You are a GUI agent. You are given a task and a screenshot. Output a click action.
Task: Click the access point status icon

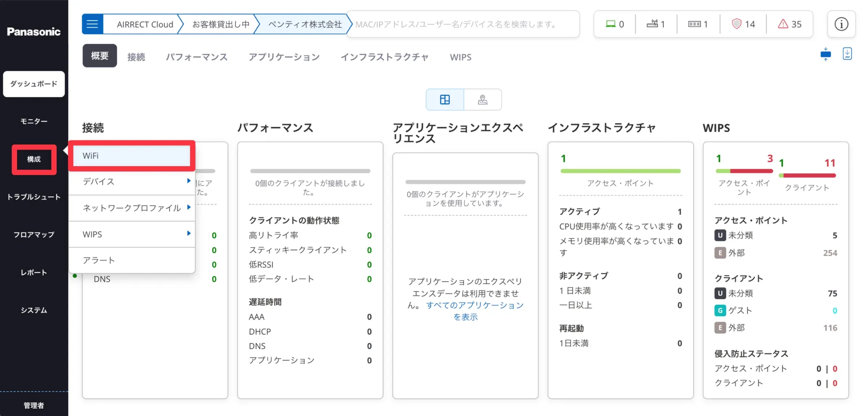coord(652,24)
